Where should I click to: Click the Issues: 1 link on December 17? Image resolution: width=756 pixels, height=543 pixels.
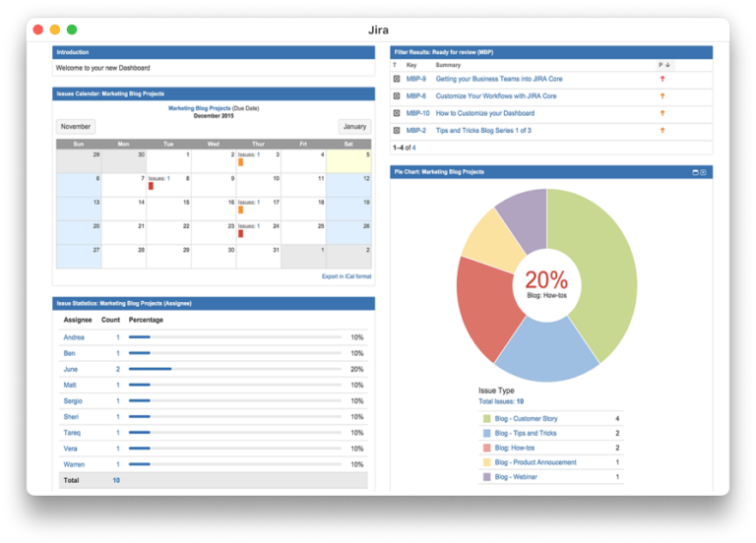249,203
